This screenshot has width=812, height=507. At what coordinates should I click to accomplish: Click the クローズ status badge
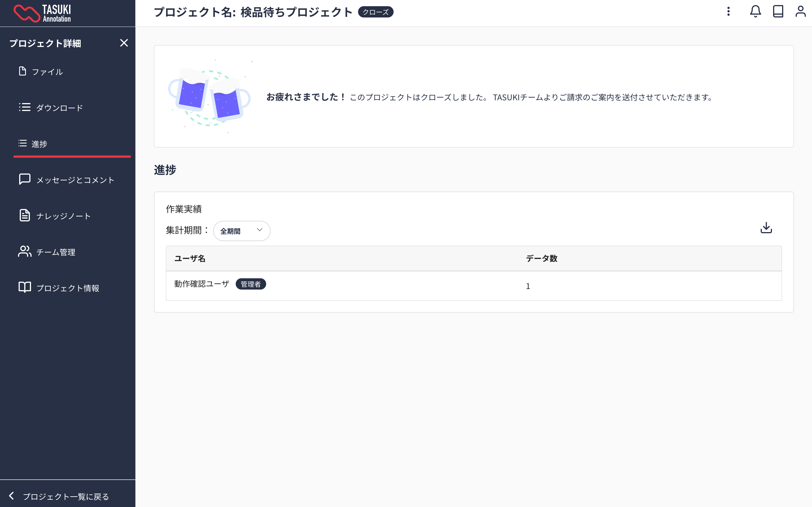[376, 12]
